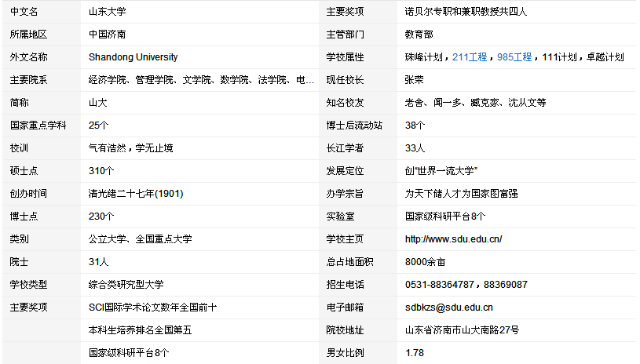Viewport: 640px width, 364px height.
Task: Click the text 卓越计划
Action: coord(605,57)
